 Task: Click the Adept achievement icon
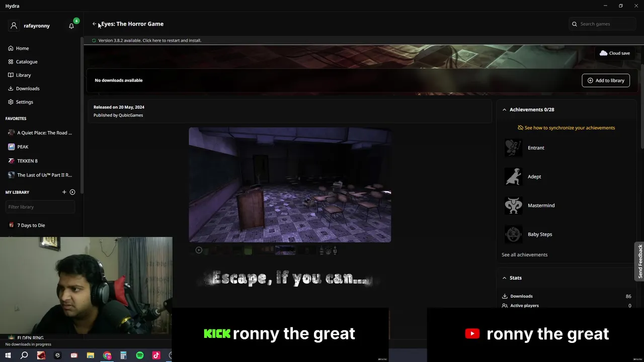coord(513,176)
